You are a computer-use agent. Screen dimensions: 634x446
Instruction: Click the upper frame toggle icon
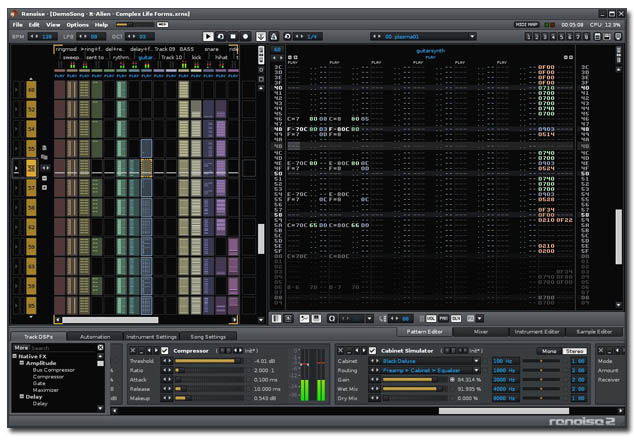click(x=597, y=37)
